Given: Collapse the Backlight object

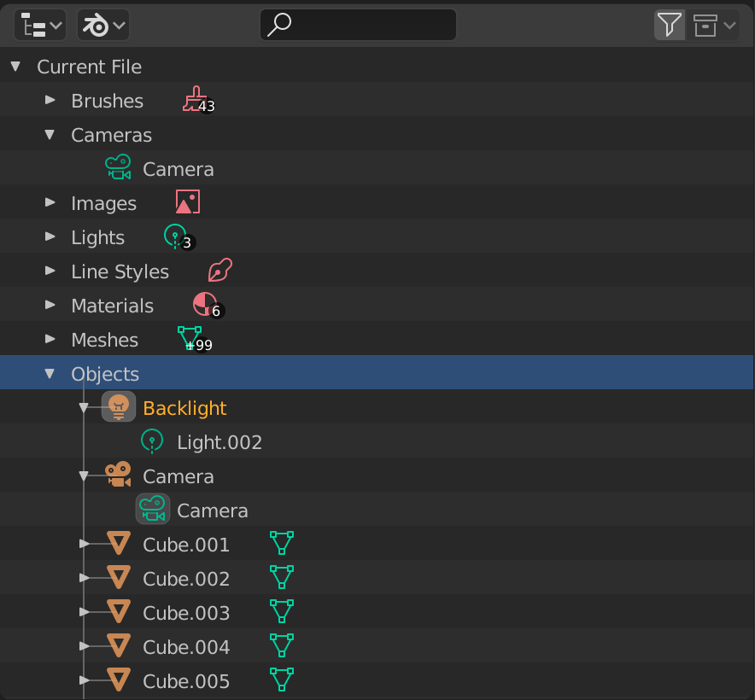Looking at the screenshot, I should tap(84, 408).
